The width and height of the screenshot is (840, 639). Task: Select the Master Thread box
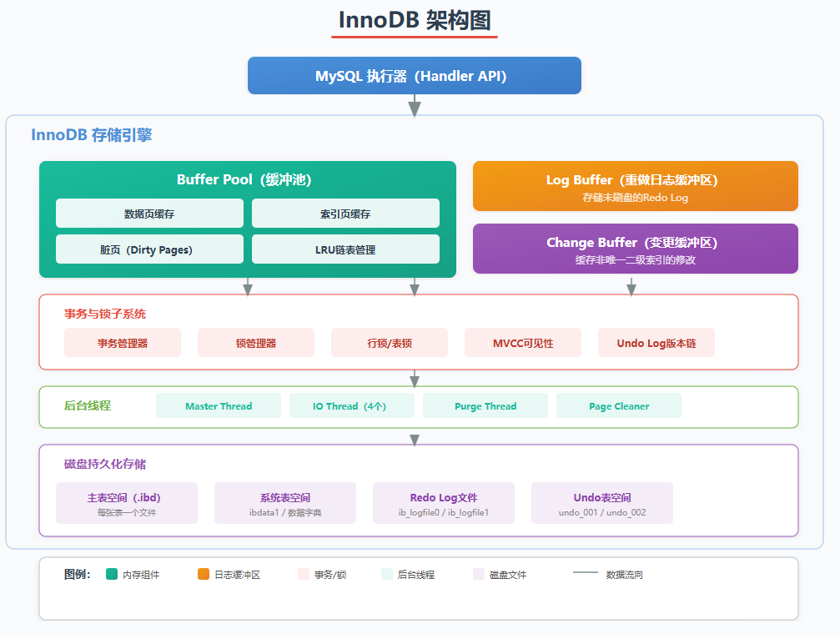(219, 405)
